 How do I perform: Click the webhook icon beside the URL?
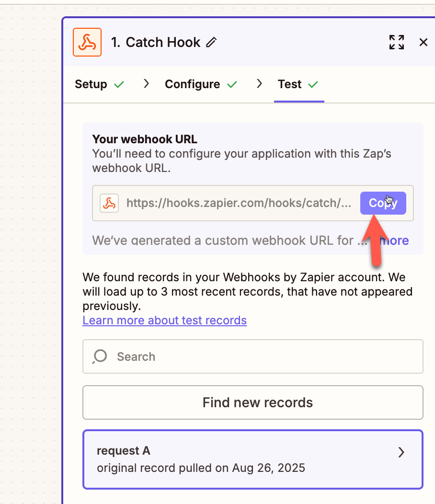coord(109,203)
